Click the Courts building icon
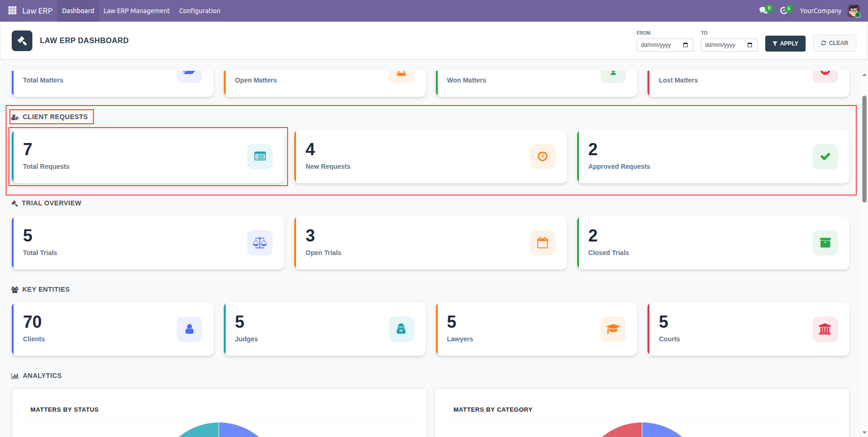The height and width of the screenshot is (437, 868). (825, 329)
